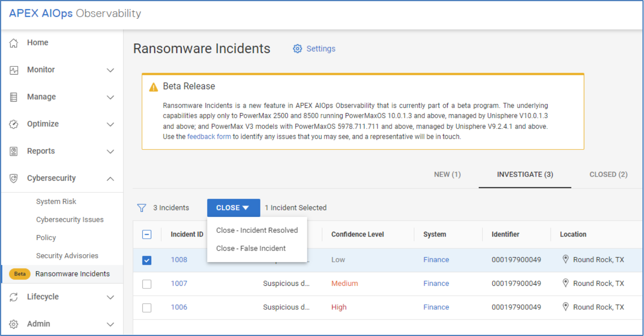Sort by Confidence Level column header
Screen dimensions: 644x336
point(357,234)
